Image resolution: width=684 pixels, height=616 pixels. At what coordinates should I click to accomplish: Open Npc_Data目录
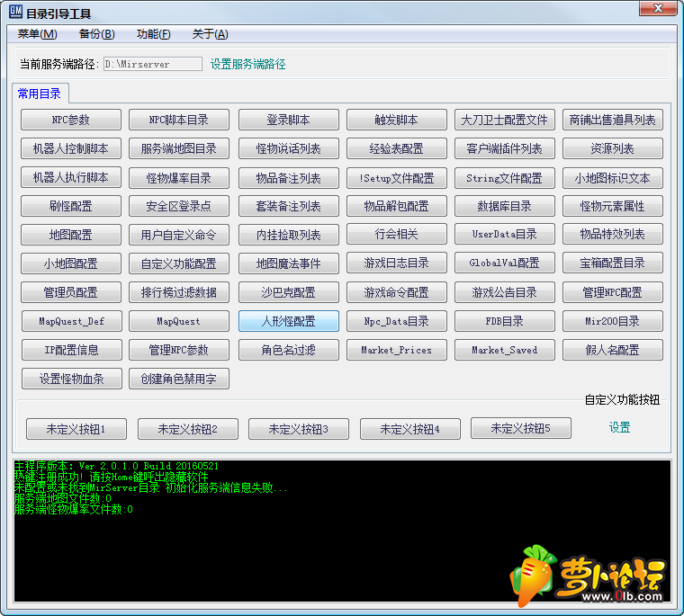click(x=397, y=321)
